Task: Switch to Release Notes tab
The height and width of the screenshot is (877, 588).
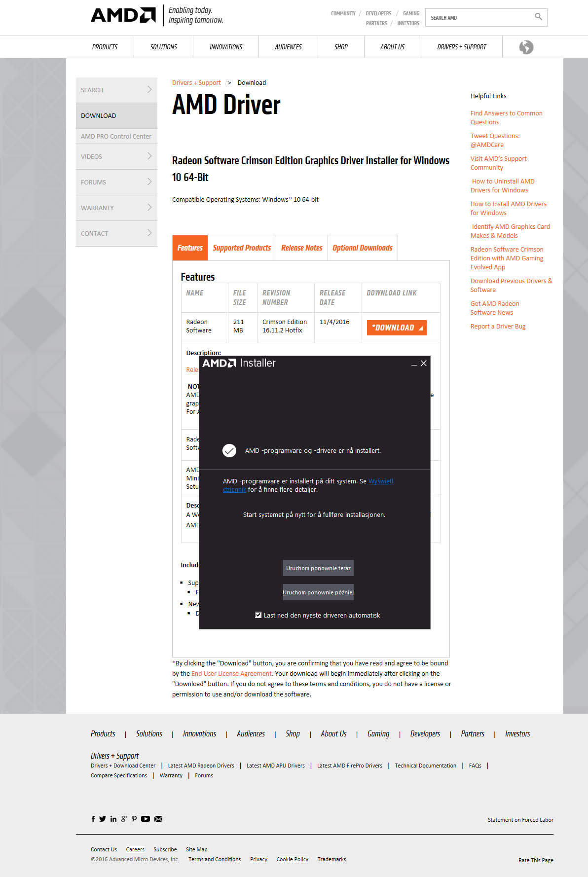Action: (301, 248)
